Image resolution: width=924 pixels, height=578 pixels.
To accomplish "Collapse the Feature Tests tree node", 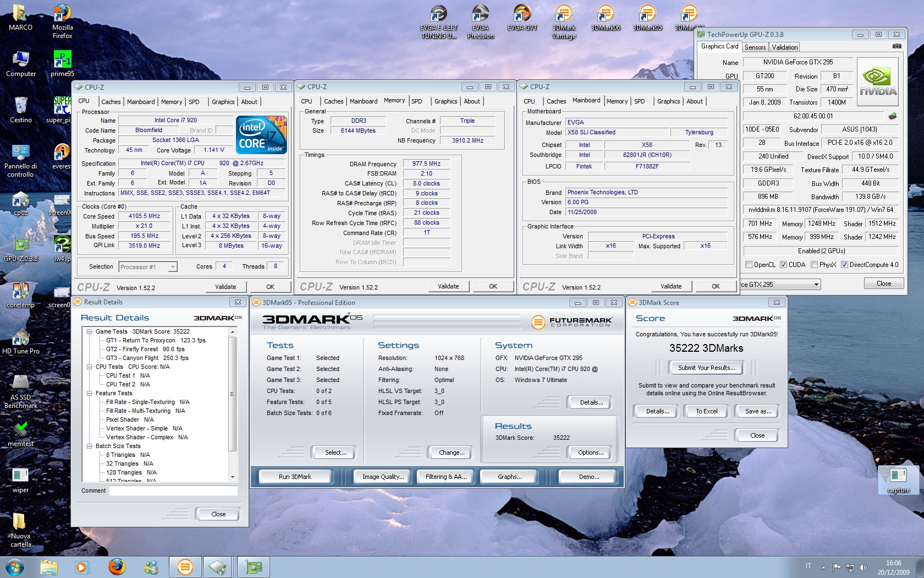I will 89,393.
